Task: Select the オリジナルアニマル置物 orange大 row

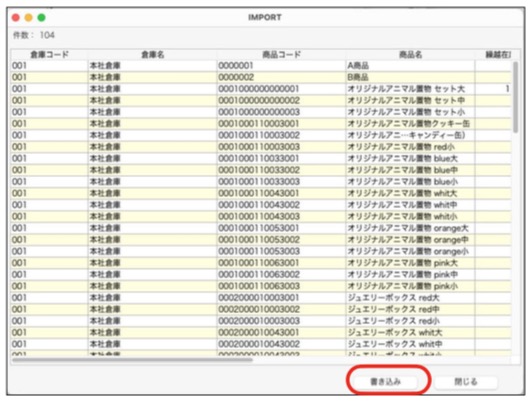Action: pos(261,228)
